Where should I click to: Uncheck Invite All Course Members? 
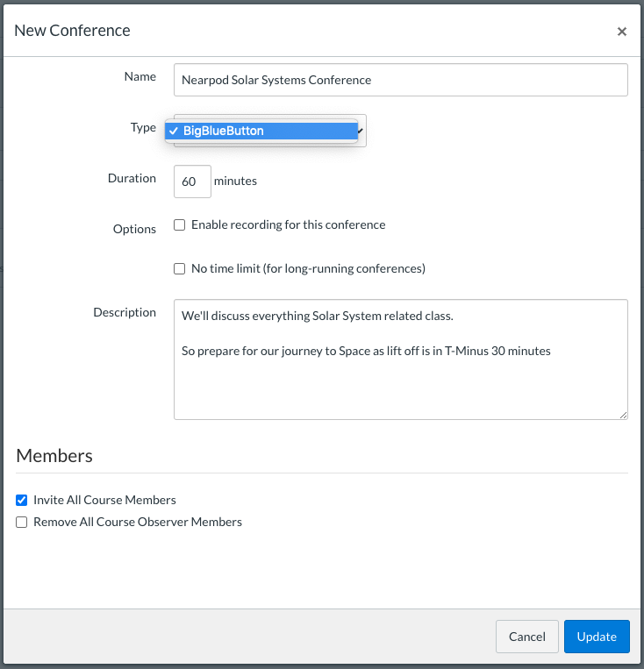(22, 500)
